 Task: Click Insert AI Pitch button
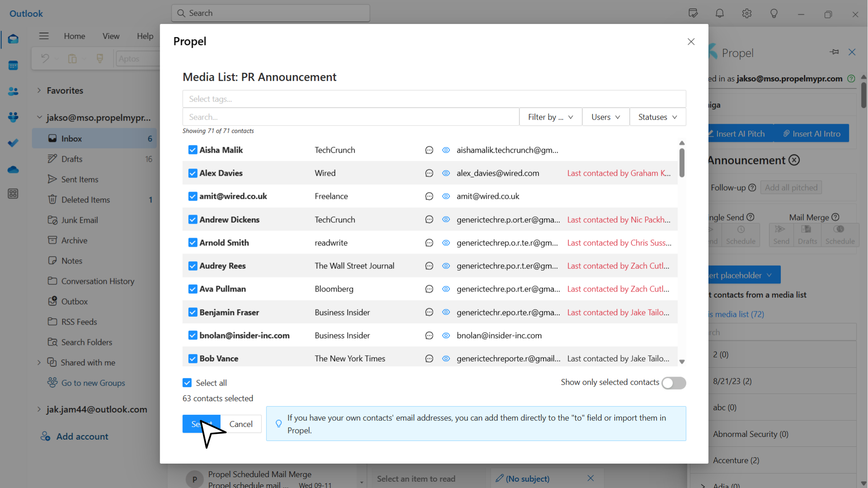coord(741,133)
